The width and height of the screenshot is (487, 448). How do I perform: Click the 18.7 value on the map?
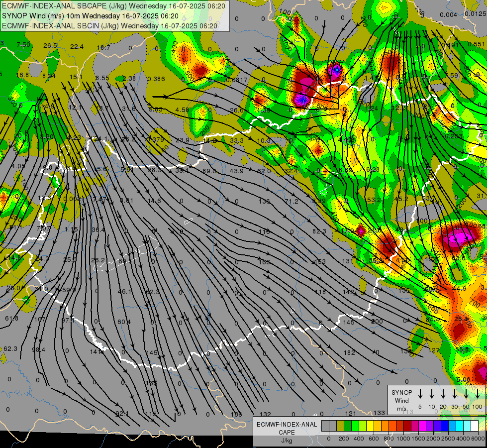point(103,48)
